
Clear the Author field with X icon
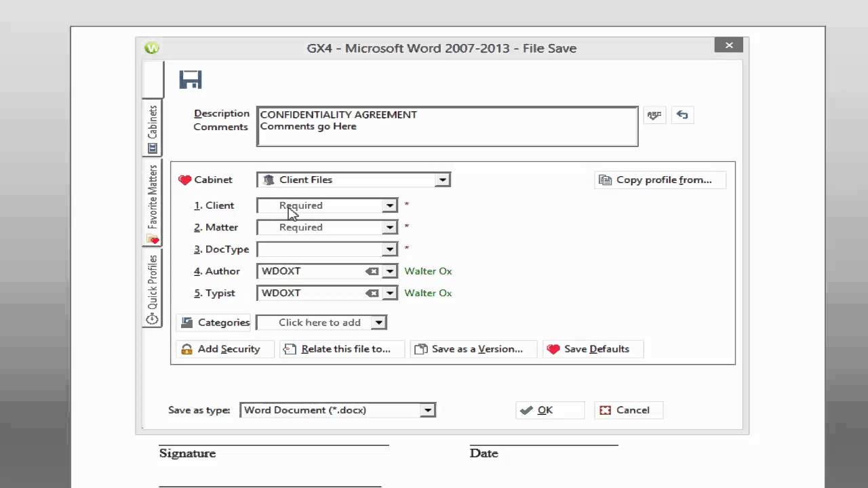pyautogui.click(x=372, y=272)
